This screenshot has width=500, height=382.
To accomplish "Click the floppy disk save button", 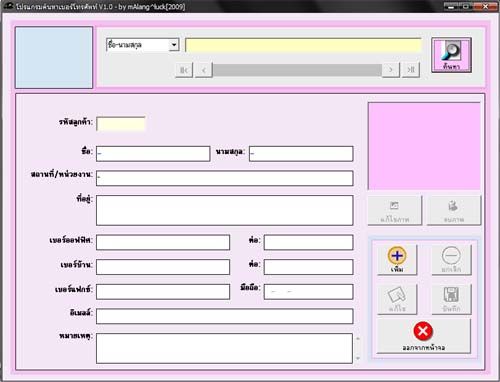I will click(451, 299).
